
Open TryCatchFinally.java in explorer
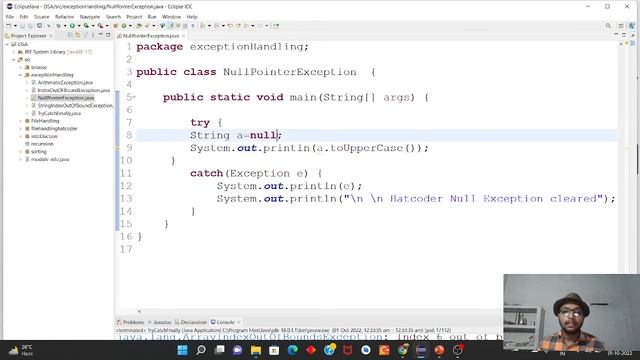[x=56, y=113]
